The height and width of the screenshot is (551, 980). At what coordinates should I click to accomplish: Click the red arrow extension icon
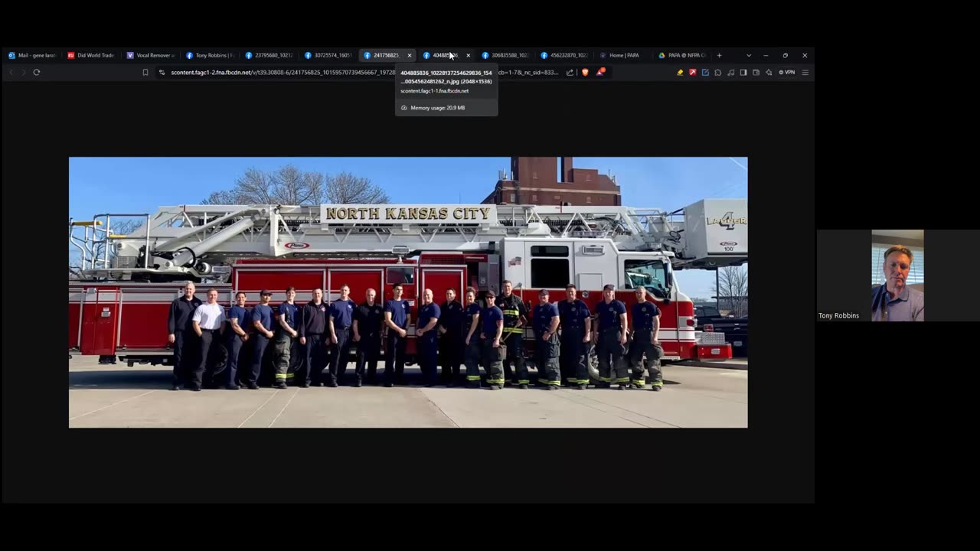tap(692, 72)
